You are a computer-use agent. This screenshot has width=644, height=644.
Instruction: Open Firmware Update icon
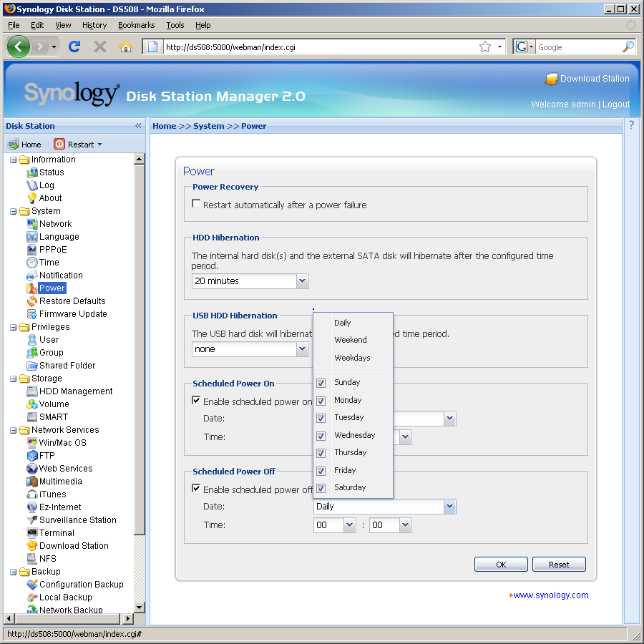(32, 314)
